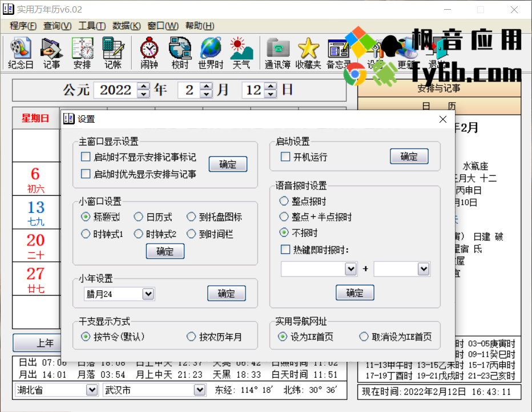
Task: Click 确定 in 语音报时设置 group
Action: pos(355,293)
